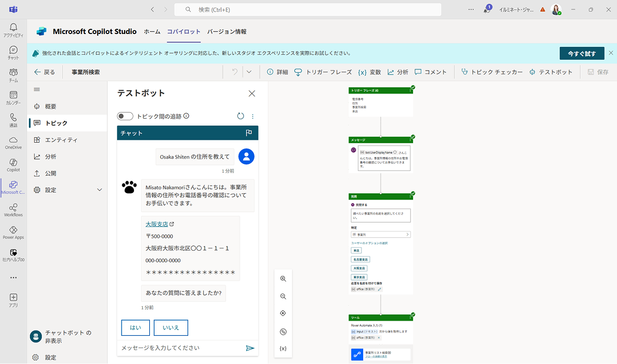Click the Teams search box
This screenshot has height=364, width=617.
308,9
